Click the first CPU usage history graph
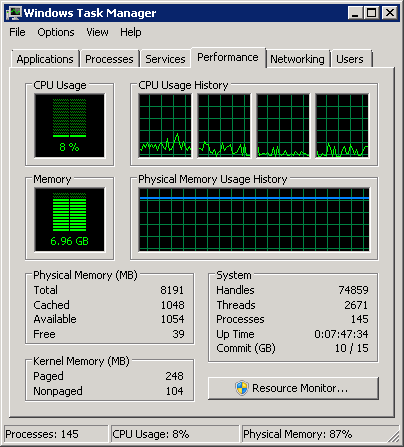The height and width of the screenshot is (447, 404). (x=165, y=126)
